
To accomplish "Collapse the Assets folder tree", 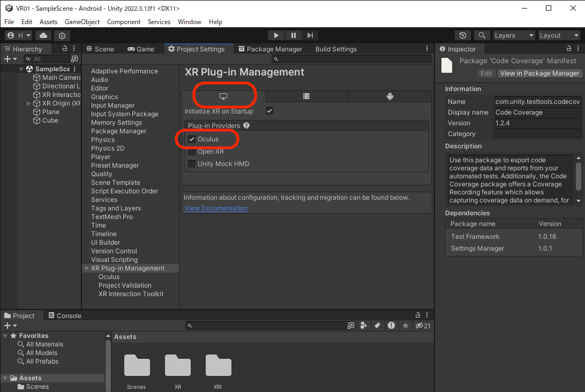I will pyautogui.click(x=5, y=378).
